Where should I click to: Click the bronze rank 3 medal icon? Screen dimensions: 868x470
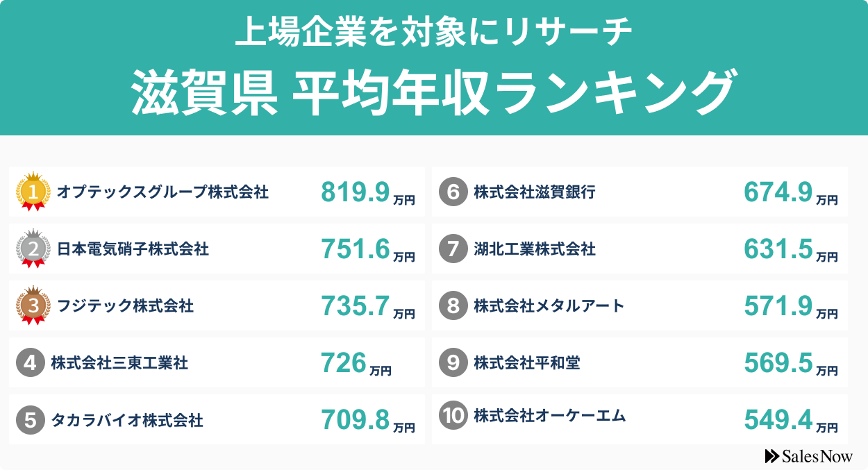click(x=33, y=305)
